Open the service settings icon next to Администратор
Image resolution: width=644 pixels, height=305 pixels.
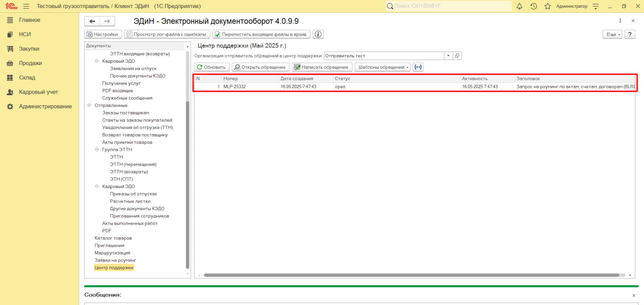tap(596, 6)
